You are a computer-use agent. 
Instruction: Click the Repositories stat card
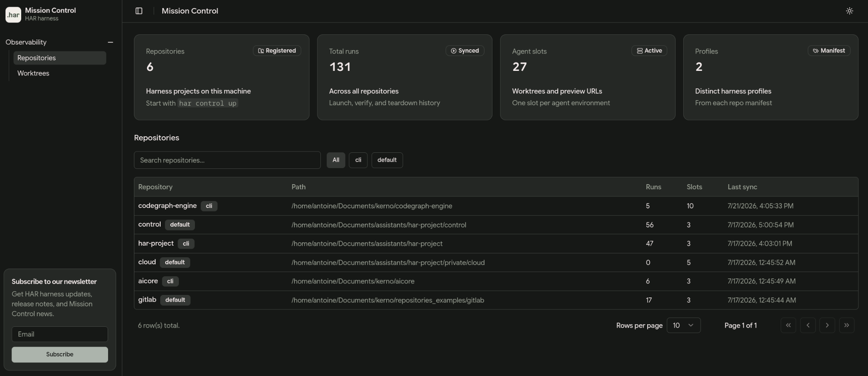(x=222, y=77)
